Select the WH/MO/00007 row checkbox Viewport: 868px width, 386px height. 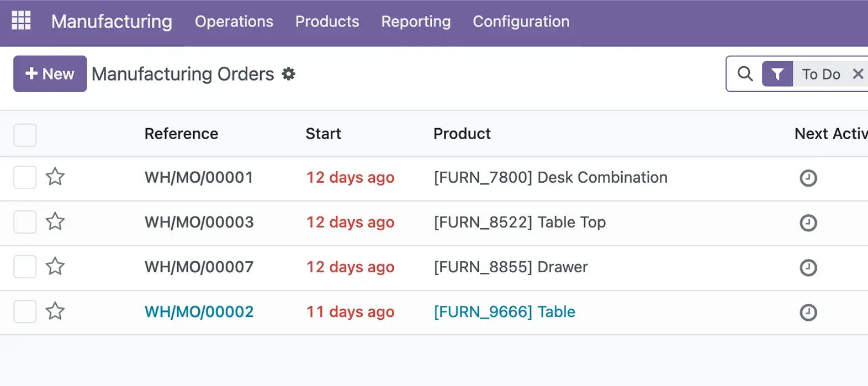[x=25, y=267]
